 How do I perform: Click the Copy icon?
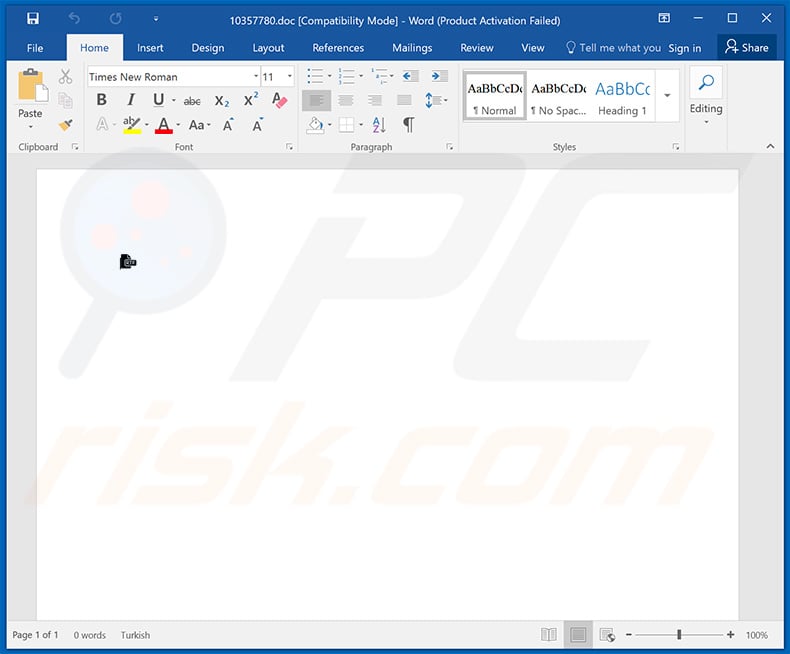pos(65,100)
